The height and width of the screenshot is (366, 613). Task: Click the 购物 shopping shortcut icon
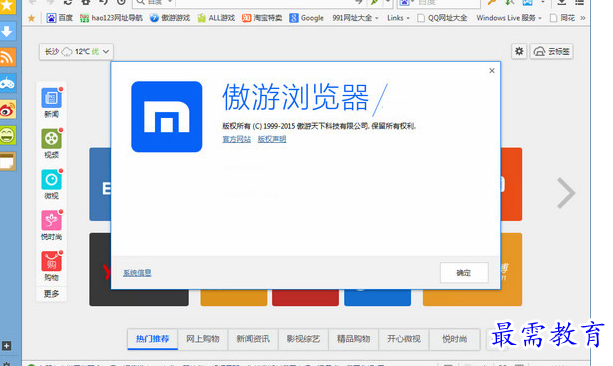tap(51, 262)
